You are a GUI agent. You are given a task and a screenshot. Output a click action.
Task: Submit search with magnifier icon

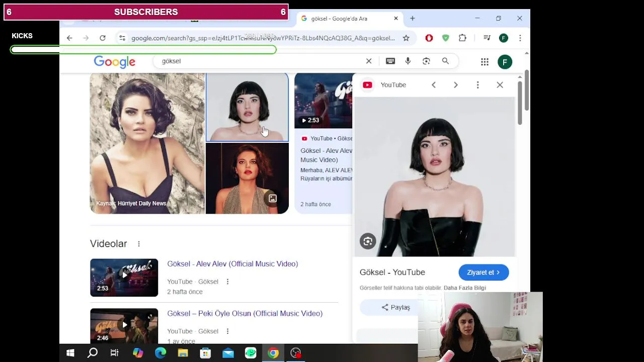tap(445, 61)
